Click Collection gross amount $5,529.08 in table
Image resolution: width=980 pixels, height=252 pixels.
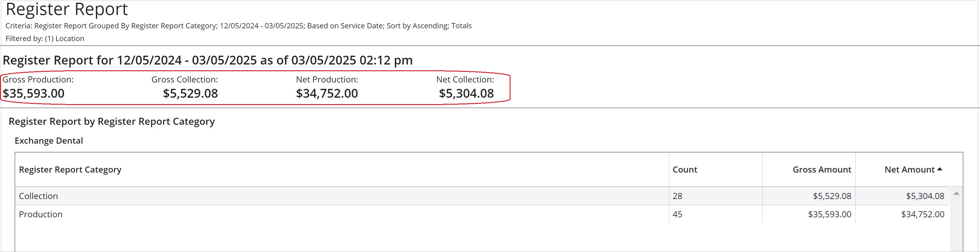(x=832, y=196)
